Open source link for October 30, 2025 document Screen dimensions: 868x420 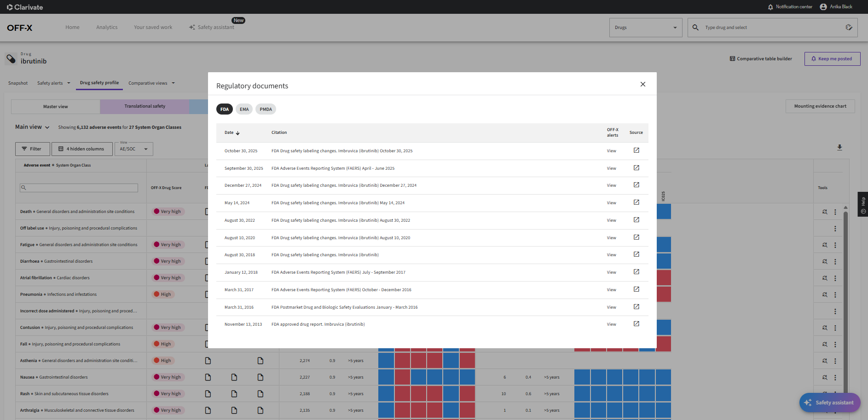636,150
